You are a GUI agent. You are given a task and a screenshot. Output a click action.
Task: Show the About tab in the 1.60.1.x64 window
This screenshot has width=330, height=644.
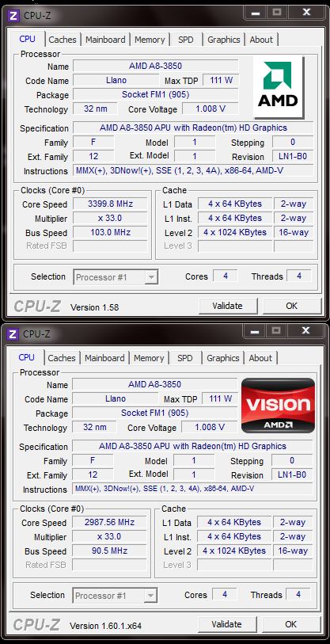pos(260,358)
